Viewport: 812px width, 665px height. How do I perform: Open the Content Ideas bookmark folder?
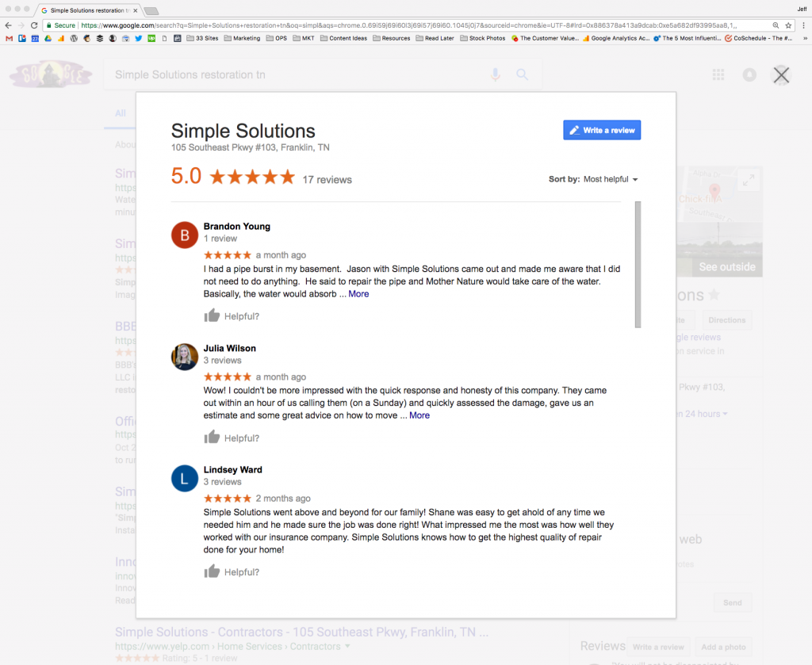tap(344, 38)
